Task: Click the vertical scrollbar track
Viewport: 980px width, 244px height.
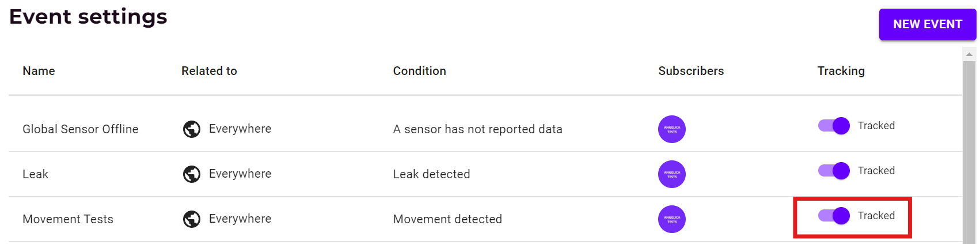Action: [x=970, y=150]
